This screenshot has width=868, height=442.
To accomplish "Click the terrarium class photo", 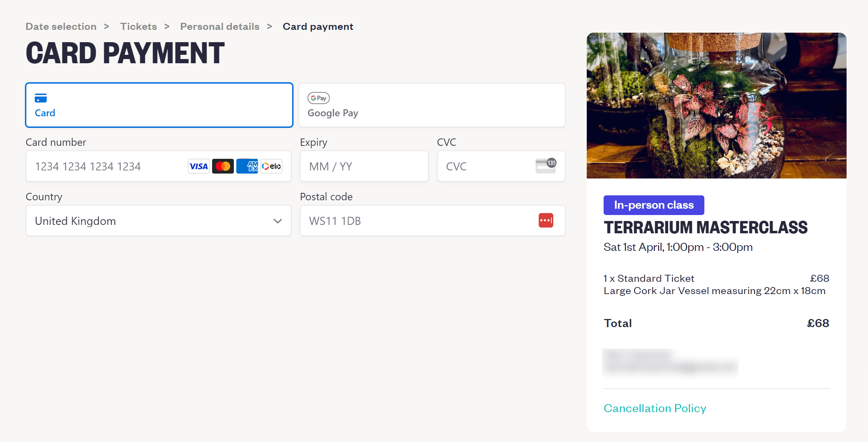I will [716, 105].
